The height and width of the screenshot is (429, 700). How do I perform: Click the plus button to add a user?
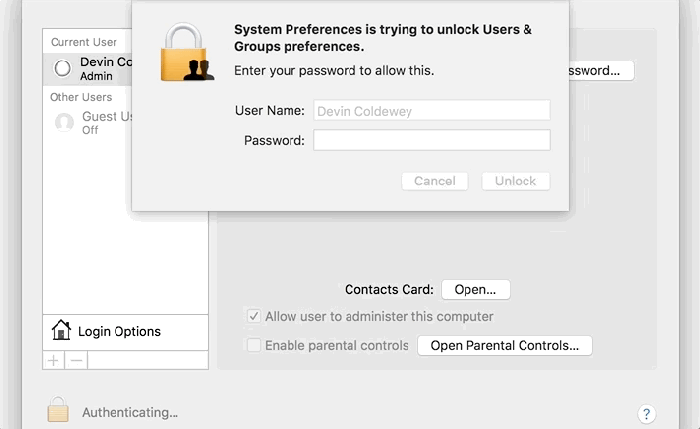pyautogui.click(x=53, y=360)
